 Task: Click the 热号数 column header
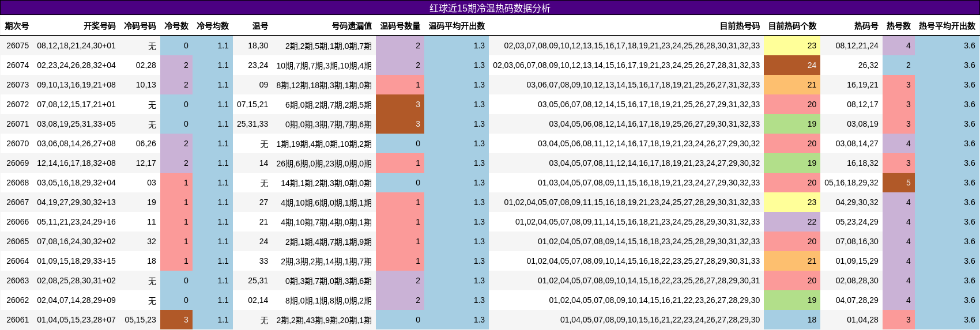pos(899,26)
